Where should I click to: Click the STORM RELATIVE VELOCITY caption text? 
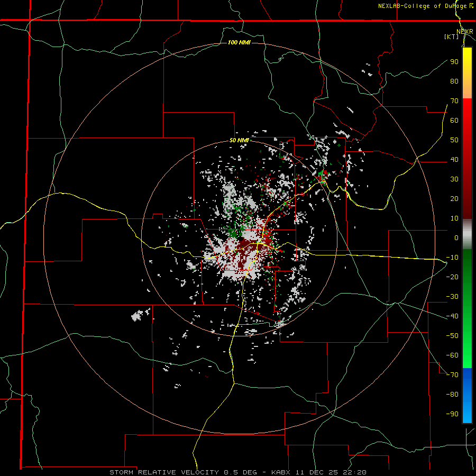(164, 472)
